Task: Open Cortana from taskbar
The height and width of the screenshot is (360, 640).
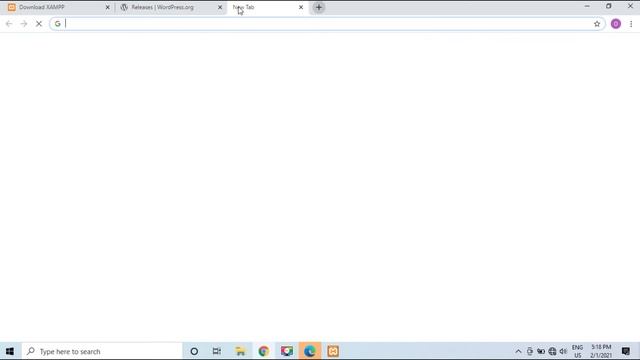Action: pyautogui.click(x=194, y=351)
